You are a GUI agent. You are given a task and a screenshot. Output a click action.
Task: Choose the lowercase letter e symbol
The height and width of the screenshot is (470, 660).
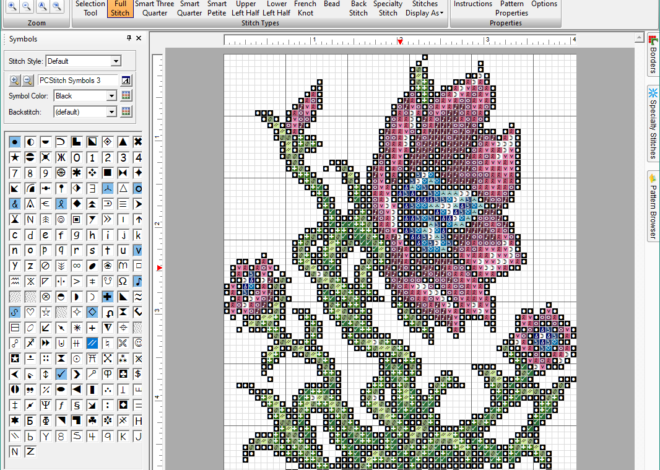coord(45,235)
